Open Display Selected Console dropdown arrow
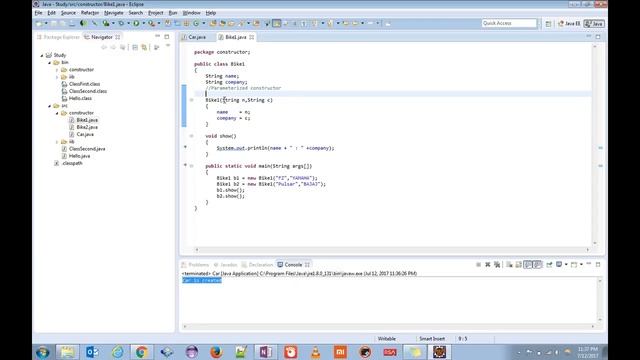The image size is (640, 360). pyautogui.click(x=566, y=265)
